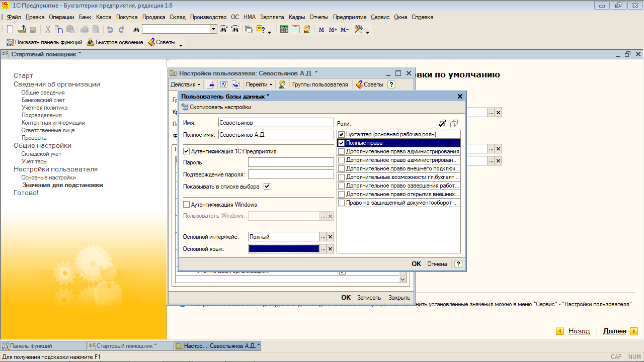
Task: Open the search combo box dropdown arrow
Action: (x=213, y=30)
